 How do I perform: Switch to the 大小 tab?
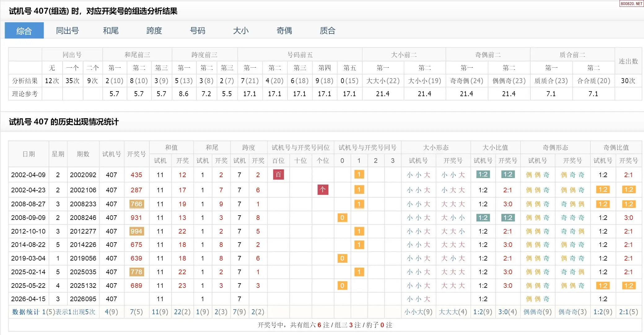click(241, 31)
